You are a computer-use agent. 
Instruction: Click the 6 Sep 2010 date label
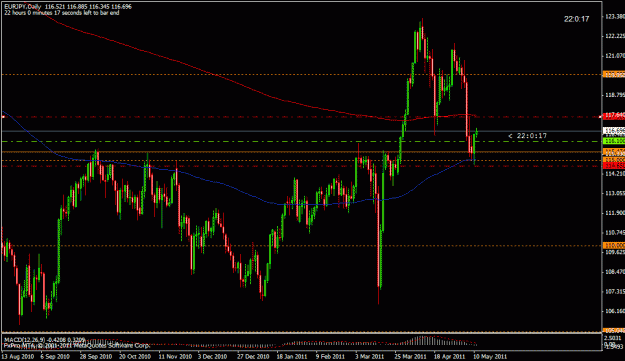click(55, 356)
